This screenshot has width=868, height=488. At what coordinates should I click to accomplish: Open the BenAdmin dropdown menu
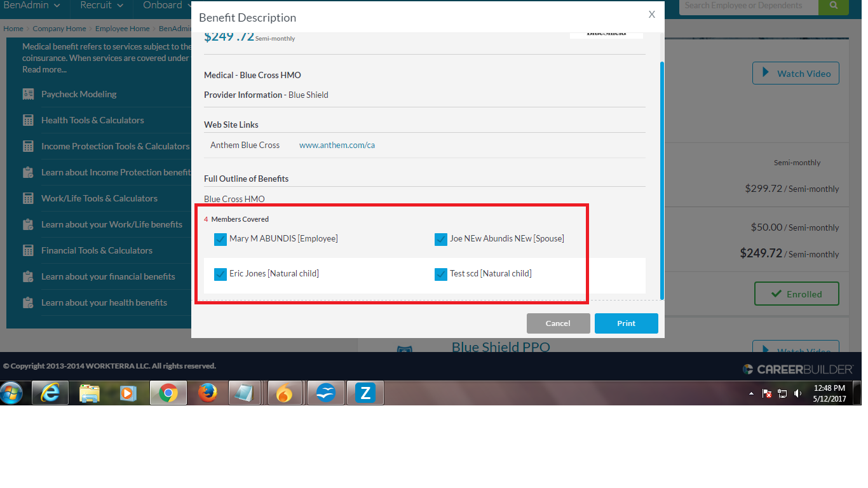pos(32,5)
